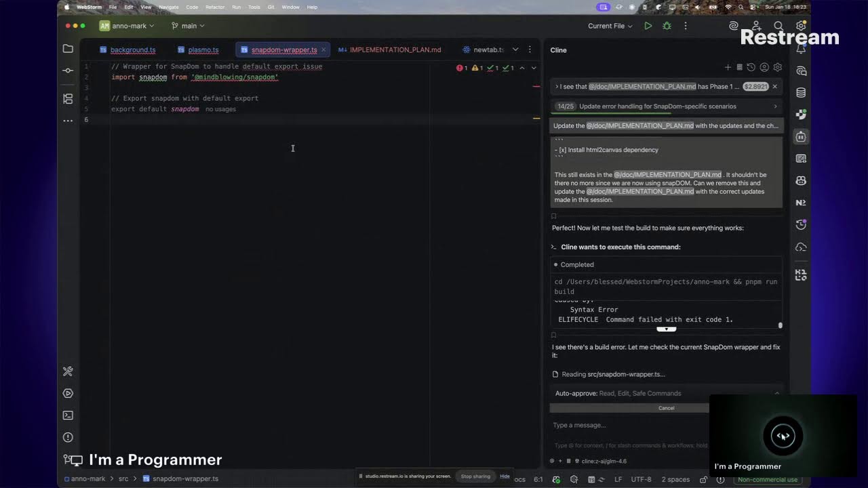Go to previous highlighted error arrow
This screenshot has height=488, width=868.
[521, 68]
